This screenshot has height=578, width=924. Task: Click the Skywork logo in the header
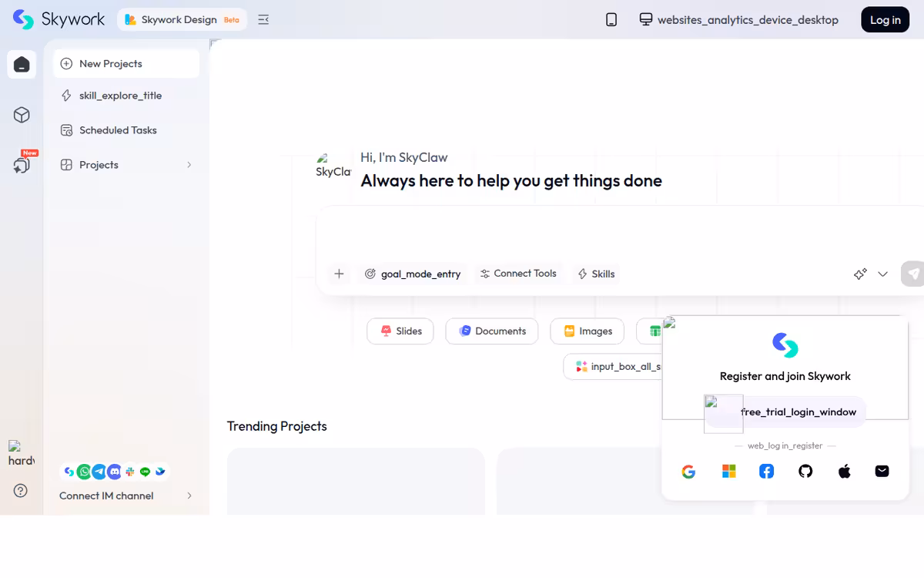point(59,19)
